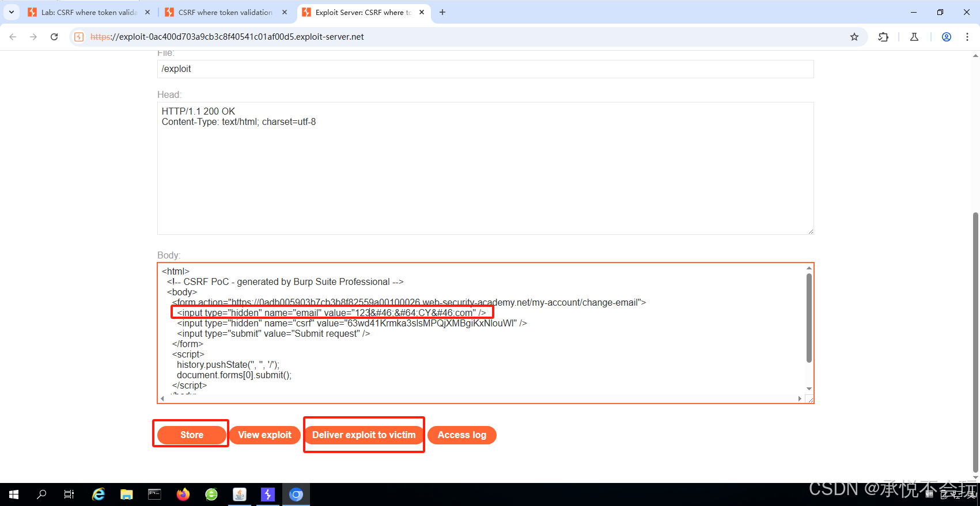Close the CSRF where token validation tab
Viewport: 980px width, 506px height.
(285, 12)
